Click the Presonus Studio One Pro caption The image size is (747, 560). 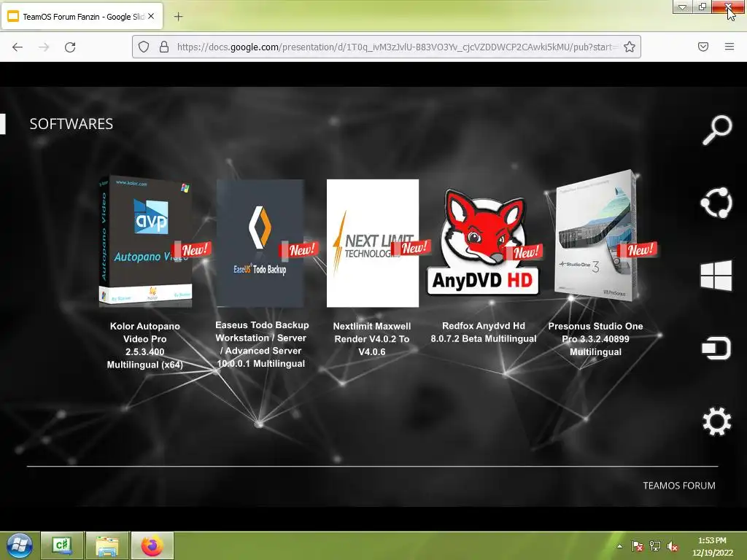pyautogui.click(x=595, y=339)
